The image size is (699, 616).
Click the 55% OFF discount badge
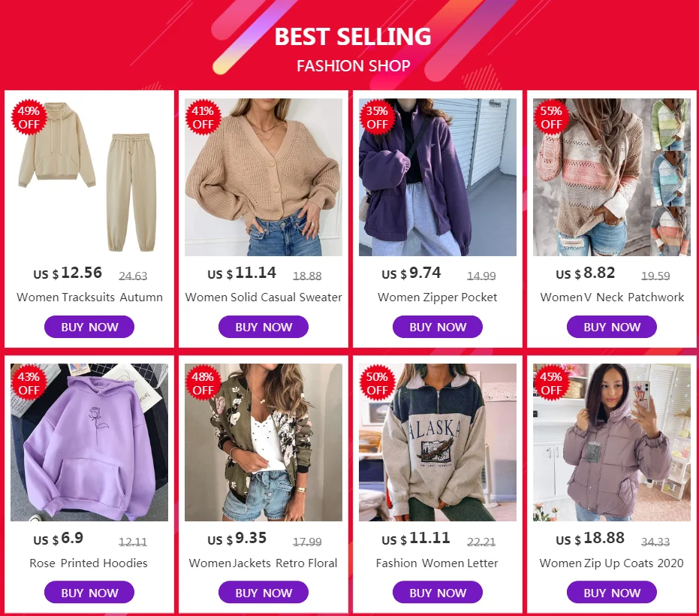(x=551, y=117)
